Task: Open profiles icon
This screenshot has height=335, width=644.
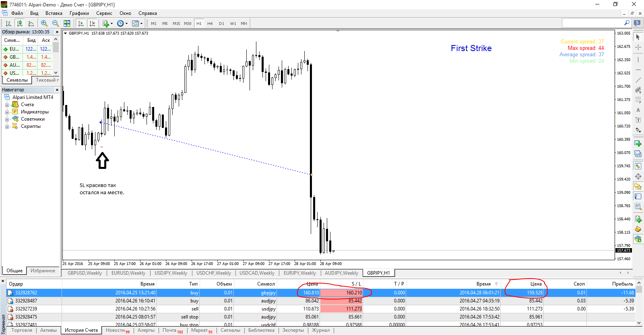Action: pos(638,154)
